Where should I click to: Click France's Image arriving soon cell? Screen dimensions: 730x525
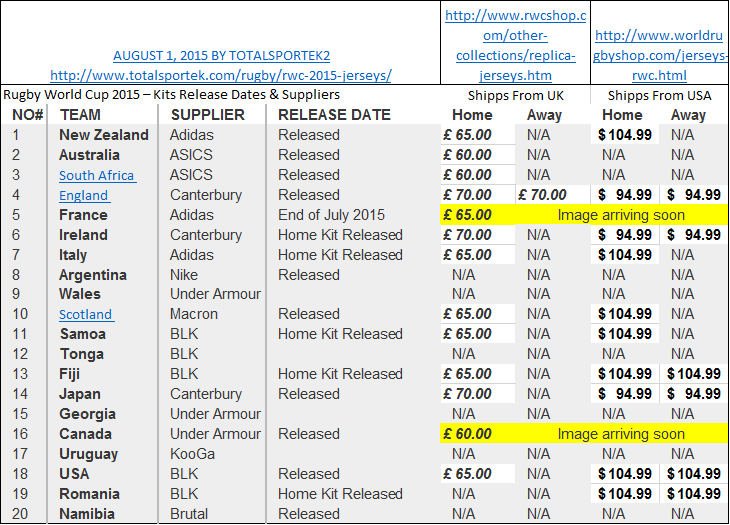pyautogui.click(x=621, y=215)
